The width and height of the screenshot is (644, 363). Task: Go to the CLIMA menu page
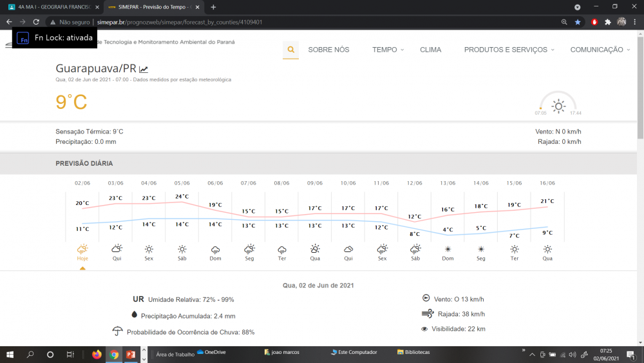(430, 50)
